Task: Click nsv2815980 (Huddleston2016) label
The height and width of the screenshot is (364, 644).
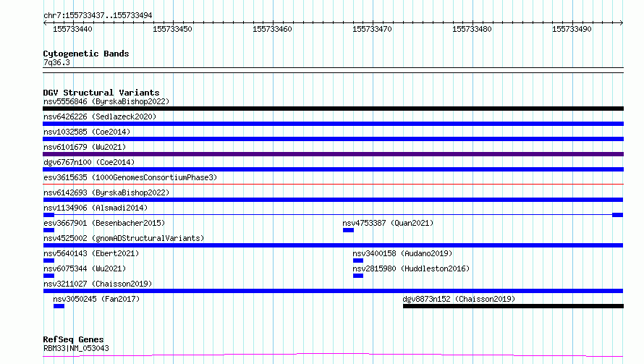Action: point(411,268)
